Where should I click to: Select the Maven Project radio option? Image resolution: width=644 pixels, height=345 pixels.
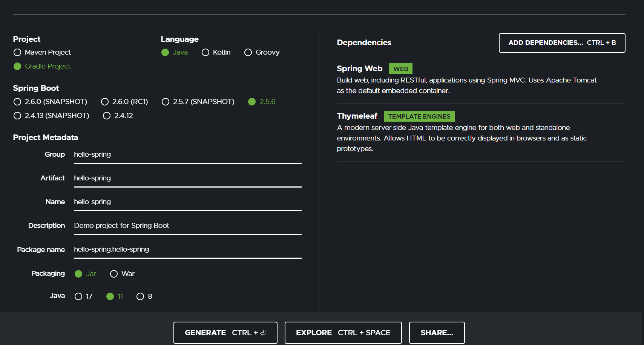coord(42,52)
